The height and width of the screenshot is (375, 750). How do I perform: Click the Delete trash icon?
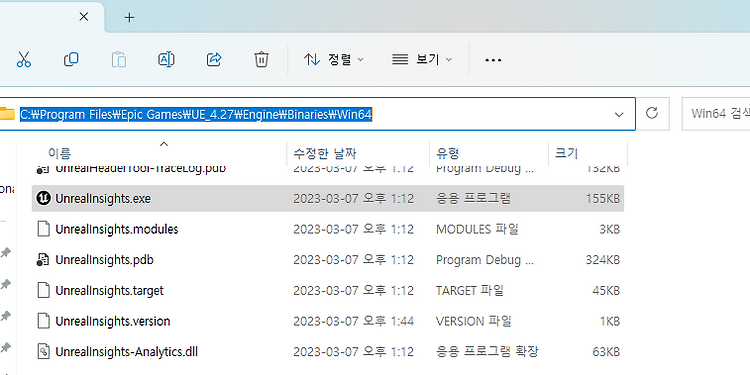[x=261, y=60]
